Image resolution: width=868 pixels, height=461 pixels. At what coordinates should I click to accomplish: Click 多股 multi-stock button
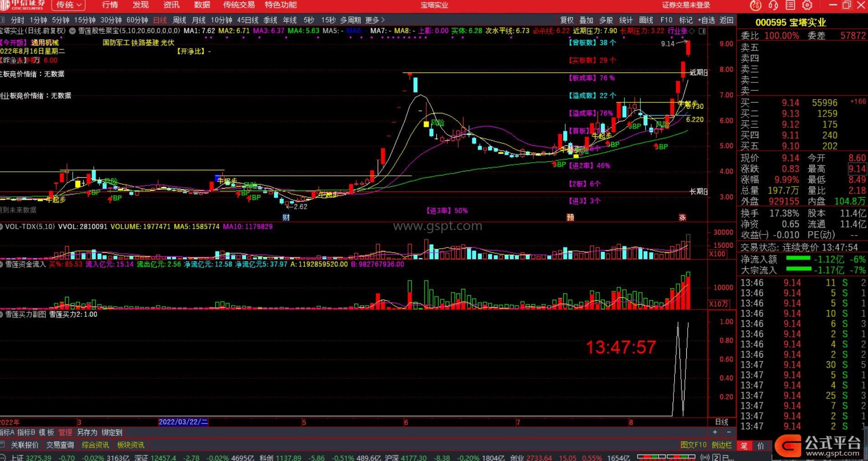click(606, 20)
